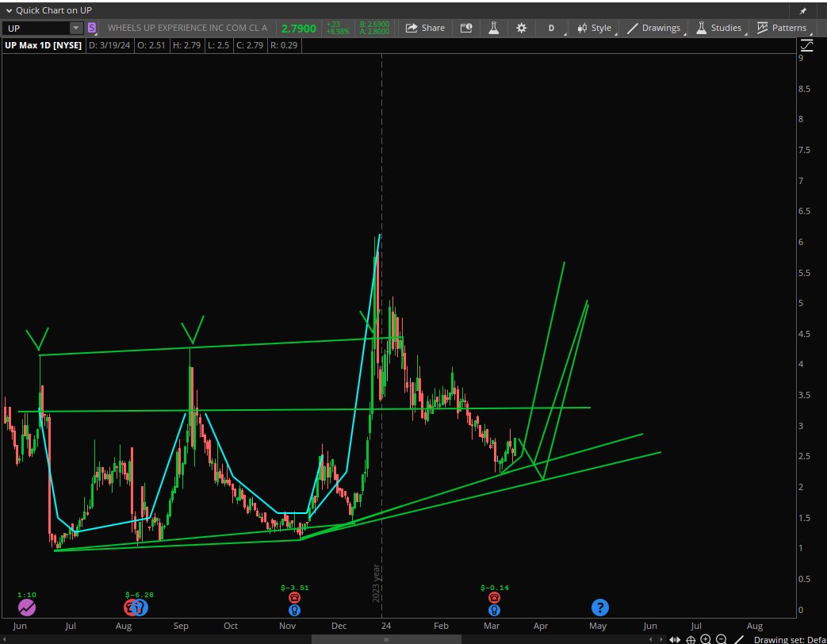Click the WHEELS UP EXPERIENCE INC company name
This screenshot has height=644, width=827.
tap(187, 28)
